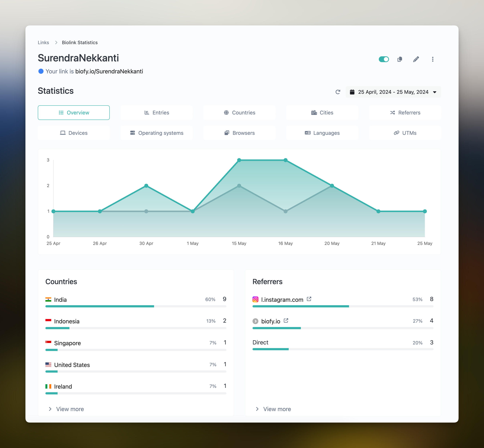Viewport: 484px width, 448px height.
Task: Click the India progress bar
Action: tap(136, 306)
